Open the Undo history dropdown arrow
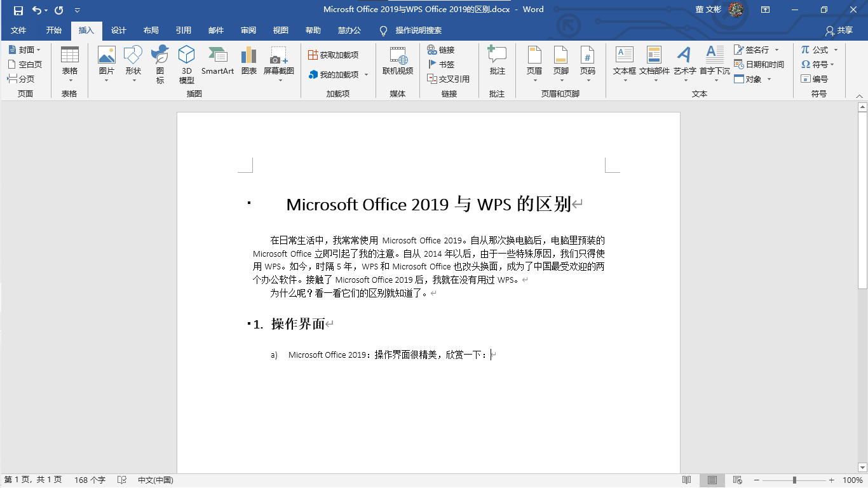 (46, 10)
